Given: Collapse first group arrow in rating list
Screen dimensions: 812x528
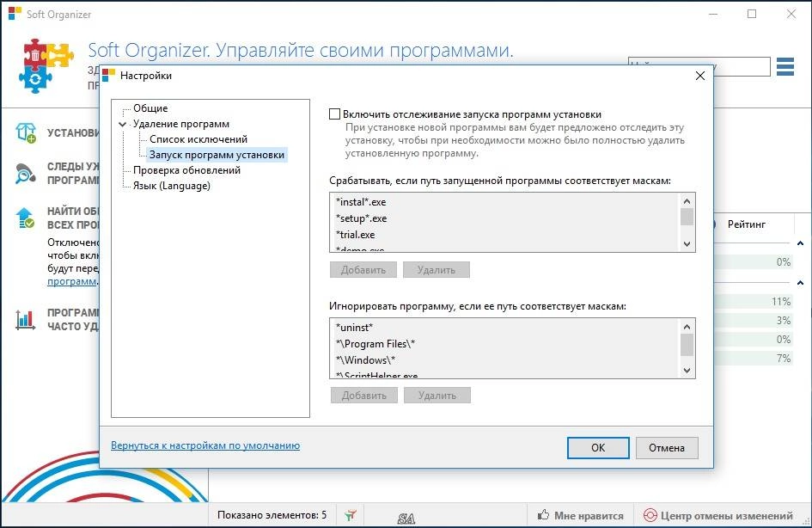Looking at the screenshot, I should [x=800, y=243].
